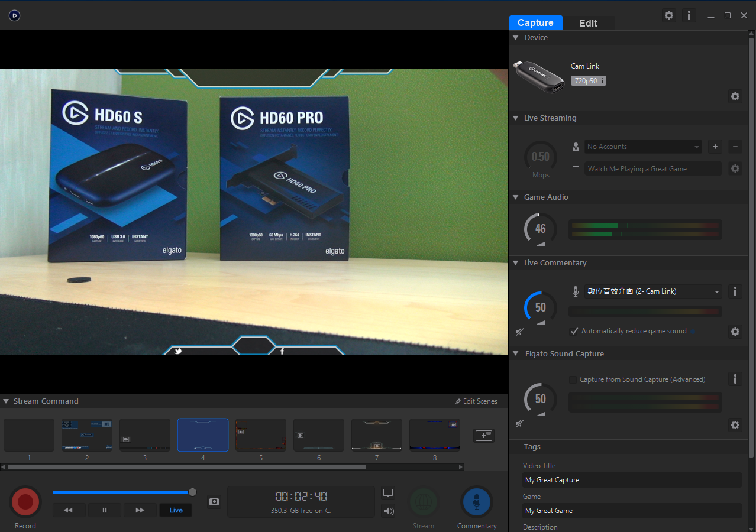The image size is (756, 532).
Task: Select scene thumbnail 4
Action: coord(203,435)
